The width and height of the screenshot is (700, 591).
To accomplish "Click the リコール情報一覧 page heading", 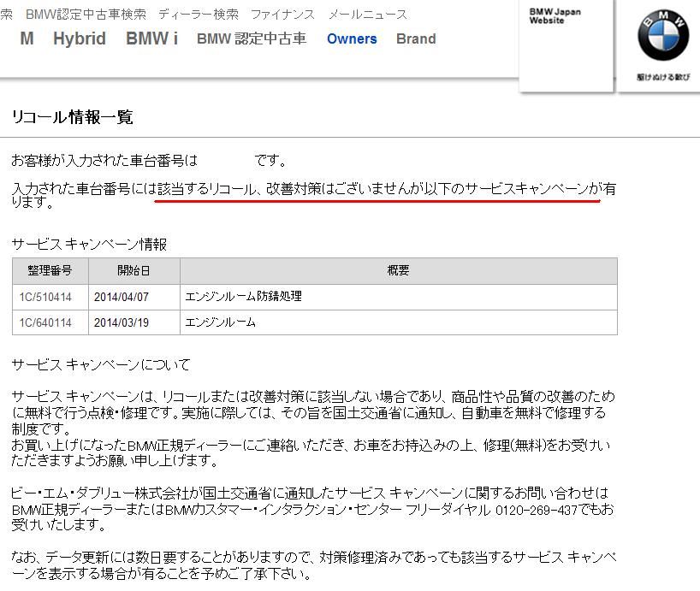I will [x=73, y=117].
